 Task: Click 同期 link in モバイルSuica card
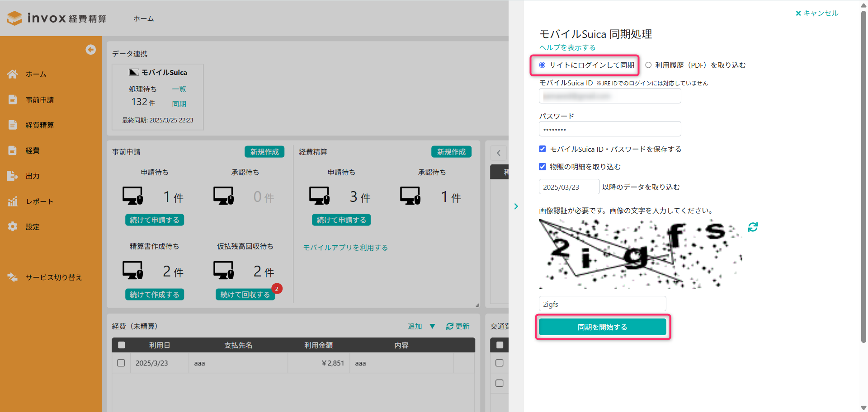click(179, 104)
